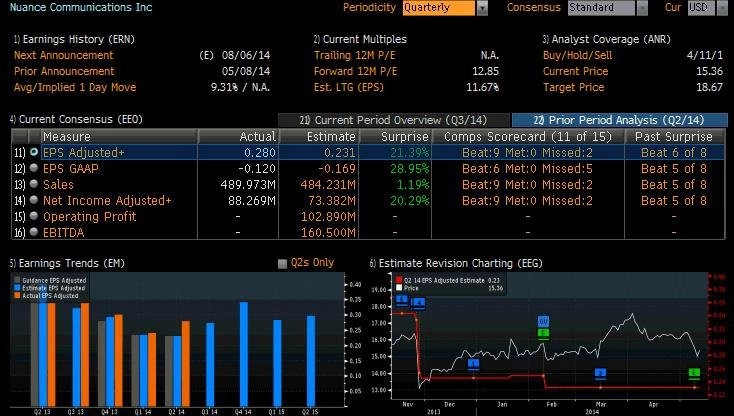Select the EBITDA radio button
The height and width of the screenshot is (416, 734).
34,232
